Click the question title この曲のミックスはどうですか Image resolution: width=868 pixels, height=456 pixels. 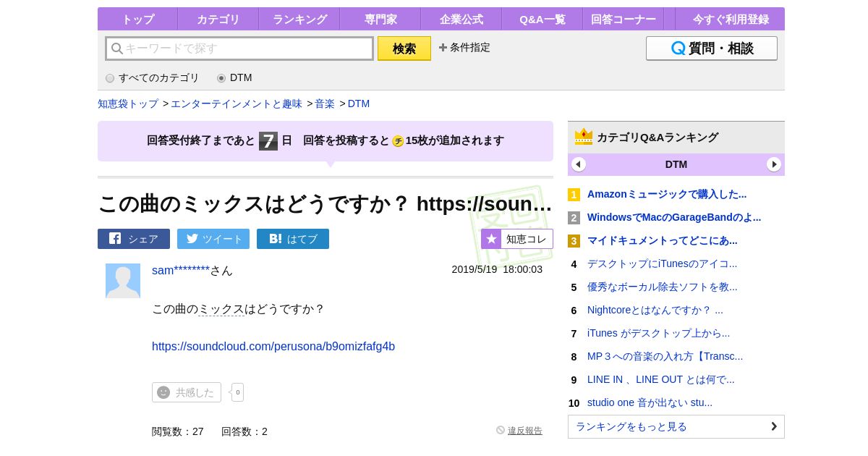325,203
